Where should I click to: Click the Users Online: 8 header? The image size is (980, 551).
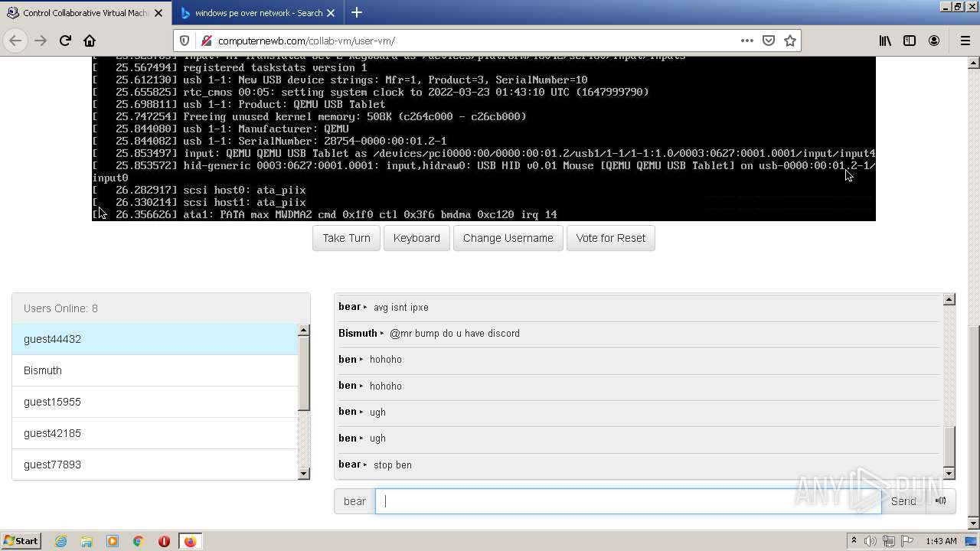(161, 308)
